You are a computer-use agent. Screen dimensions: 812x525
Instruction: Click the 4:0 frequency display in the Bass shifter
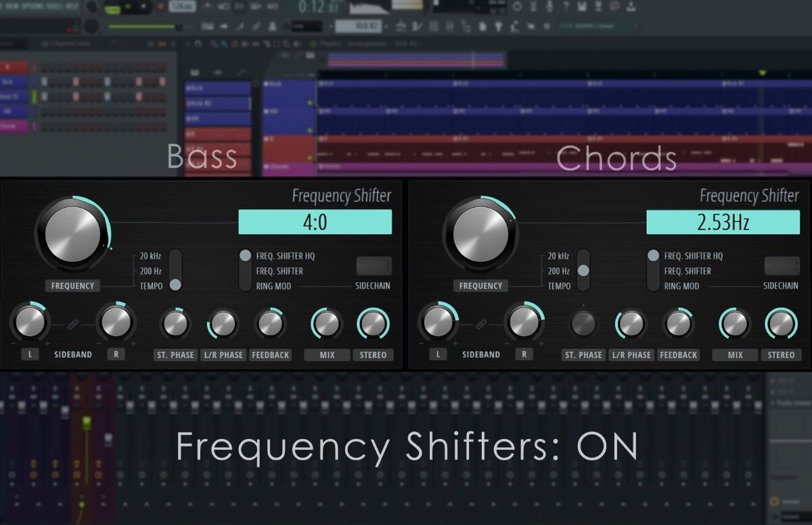[315, 222]
